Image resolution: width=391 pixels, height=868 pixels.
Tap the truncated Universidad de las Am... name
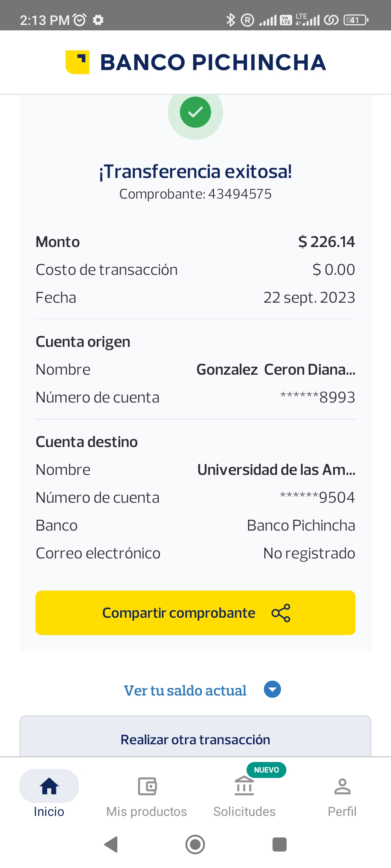[x=276, y=470]
